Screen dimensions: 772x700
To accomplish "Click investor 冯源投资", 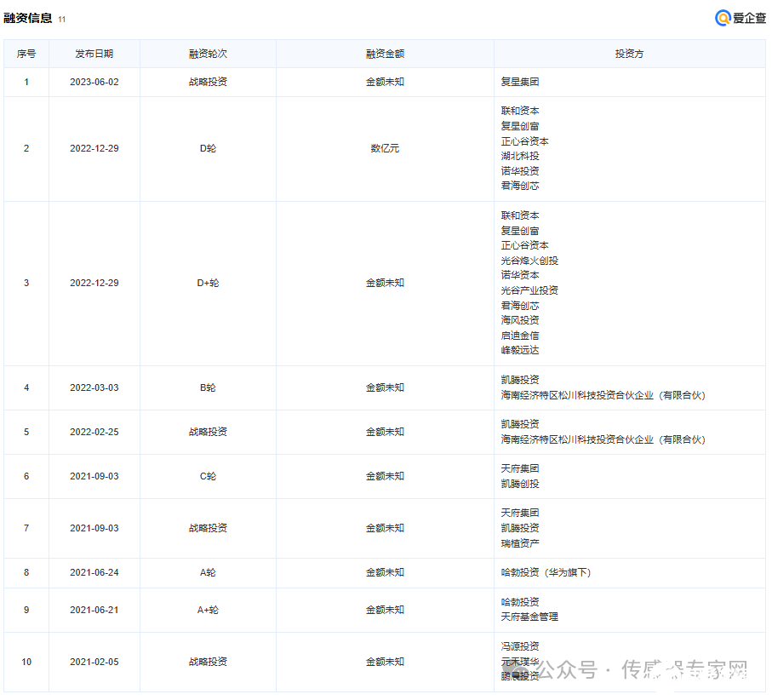I will 520,646.
